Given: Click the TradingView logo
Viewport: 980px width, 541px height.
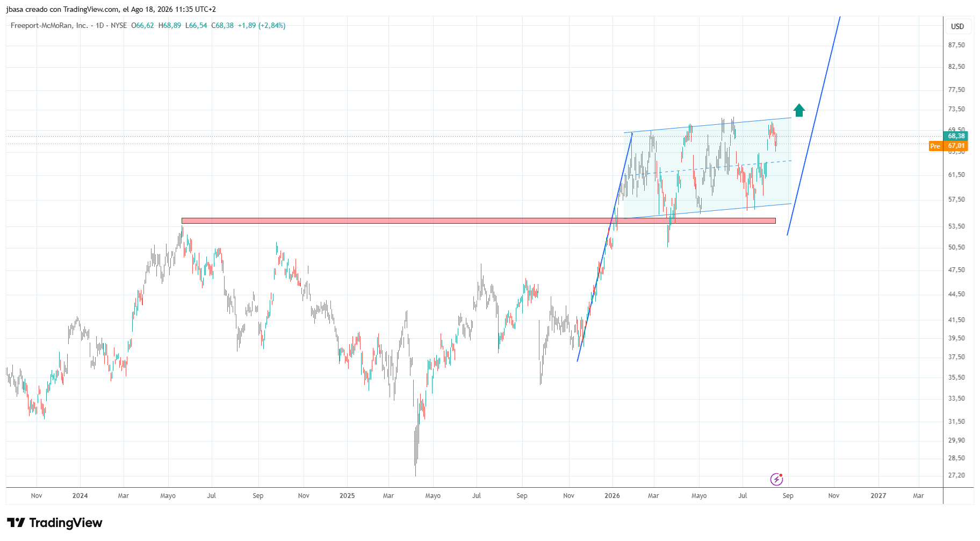Looking at the screenshot, I should click(x=55, y=523).
